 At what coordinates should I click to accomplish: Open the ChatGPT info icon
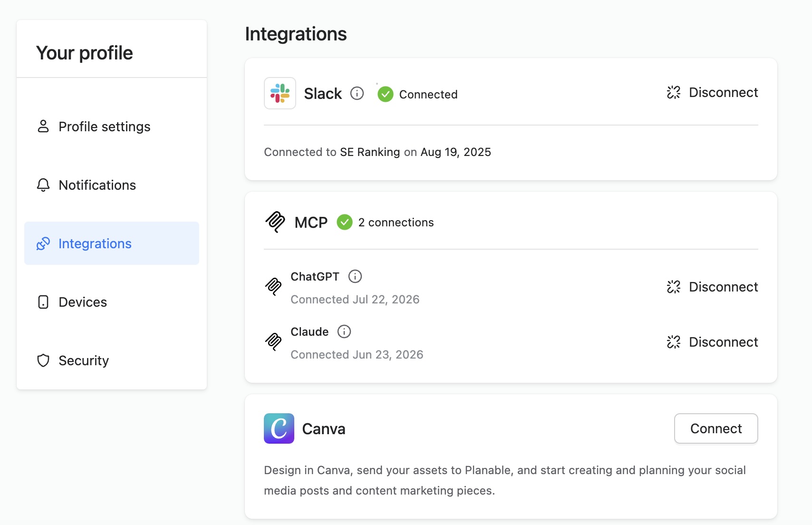click(355, 276)
